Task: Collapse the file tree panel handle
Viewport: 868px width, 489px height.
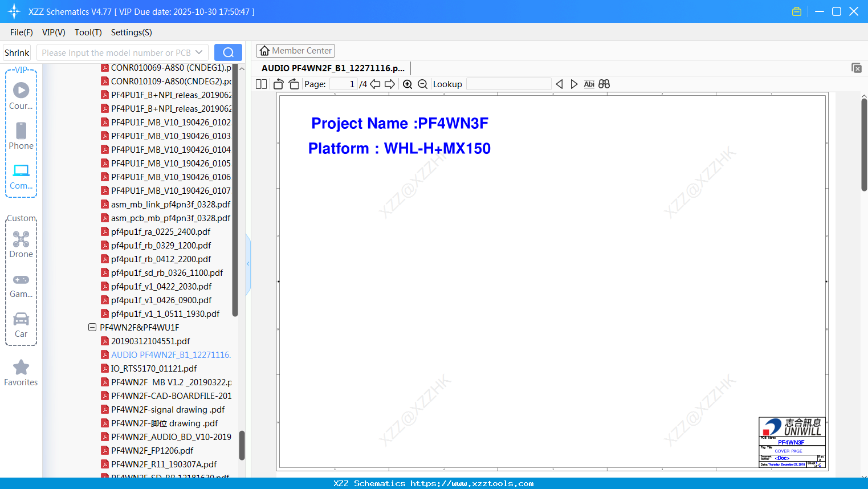Action: pos(248,264)
